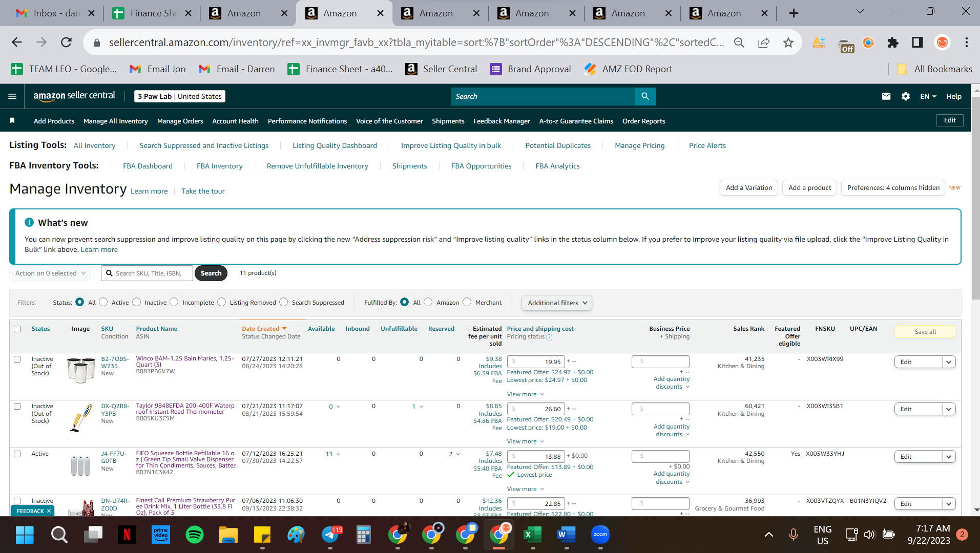Open the Action on 0 selected dropdown
The height and width of the screenshot is (553, 980).
coord(50,273)
